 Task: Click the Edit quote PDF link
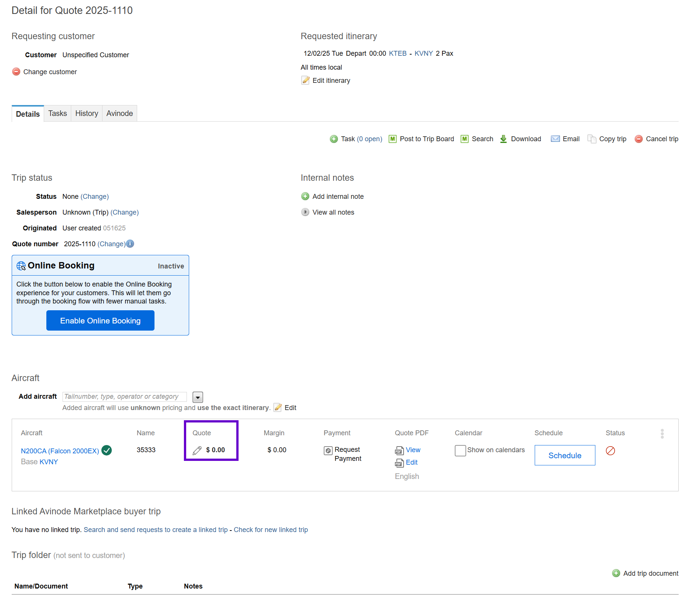(412, 462)
